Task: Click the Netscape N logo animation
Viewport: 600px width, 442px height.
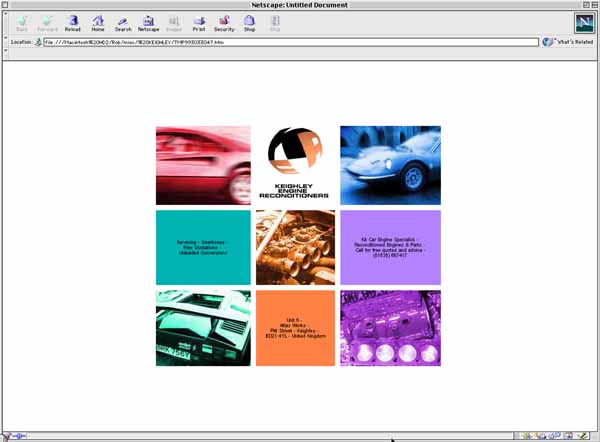Action: 584,23
